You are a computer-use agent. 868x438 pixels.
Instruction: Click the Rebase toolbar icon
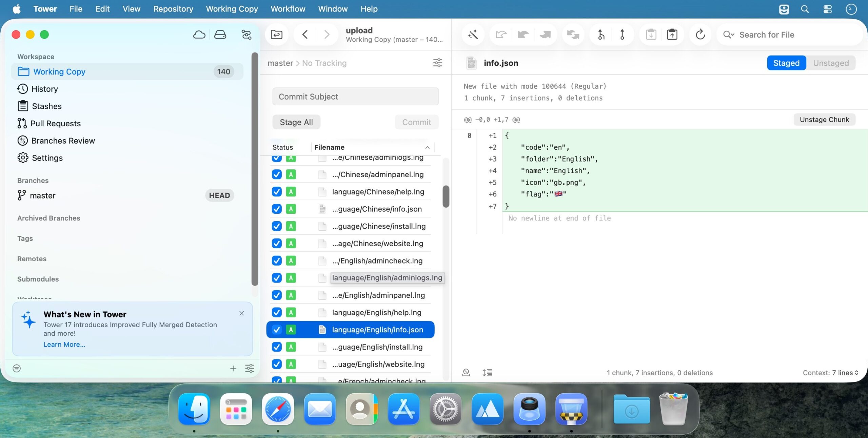click(x=622, y=35)
